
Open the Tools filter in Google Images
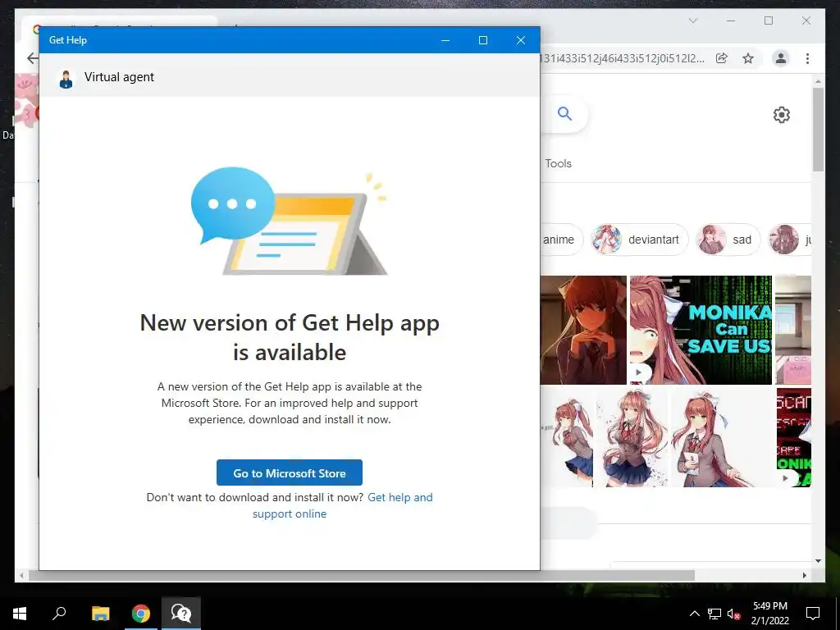tap(558, 163)
